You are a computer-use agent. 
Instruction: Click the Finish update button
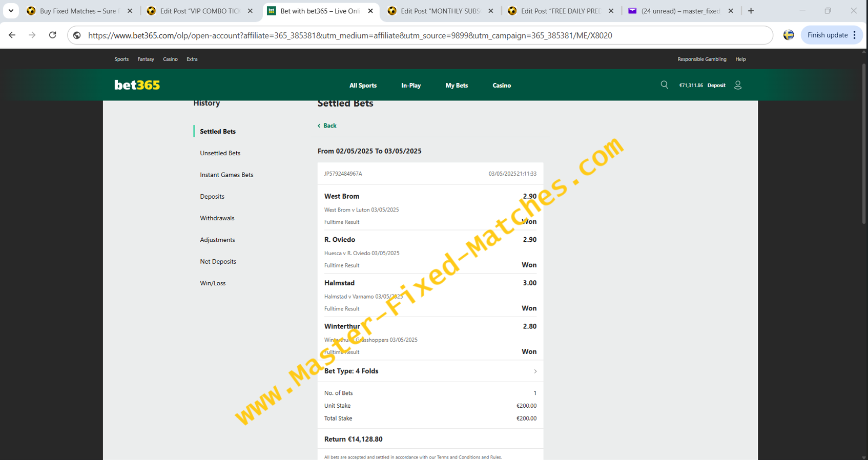point(827,35)
